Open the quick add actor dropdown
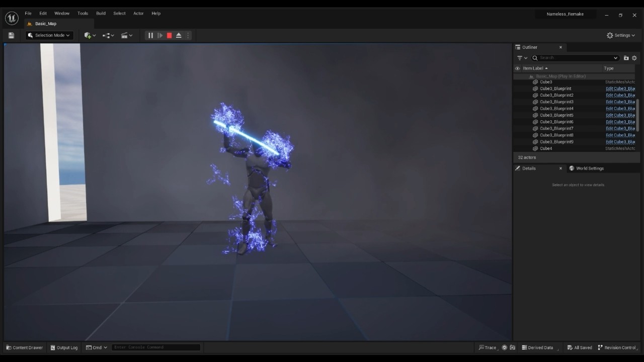 point(90,35)
